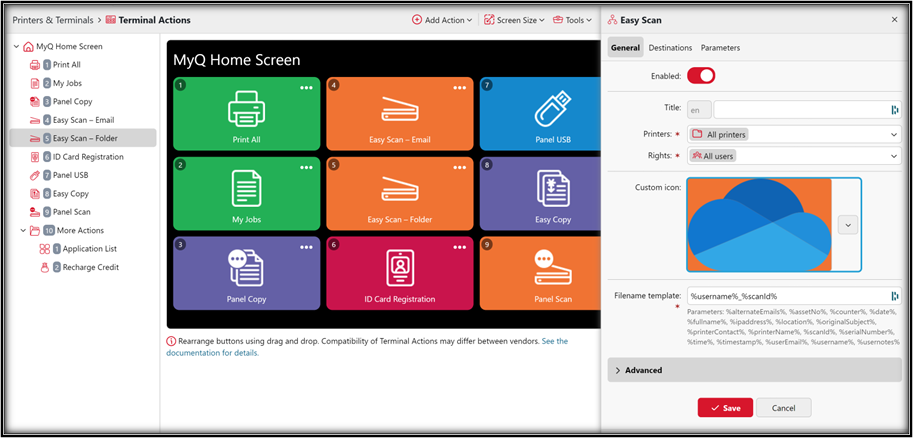
Task: Open the Printers dropdown showing All printers
Action: 794,135
